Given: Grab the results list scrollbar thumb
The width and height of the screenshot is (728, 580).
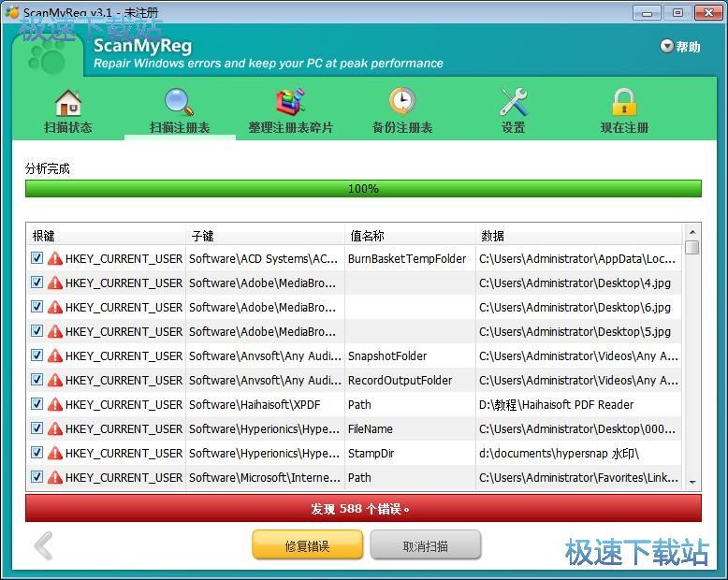Looking at the screenshot, I should point(692,247).
